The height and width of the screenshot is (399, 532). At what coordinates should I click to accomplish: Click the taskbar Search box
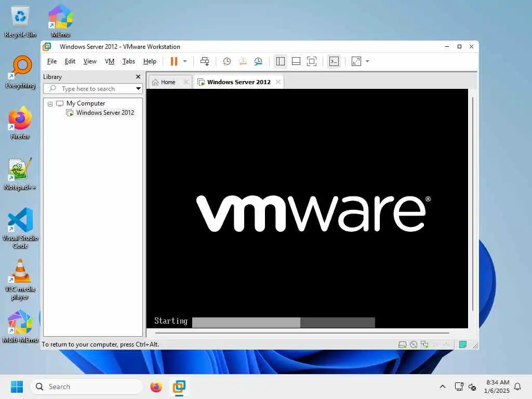87,387
